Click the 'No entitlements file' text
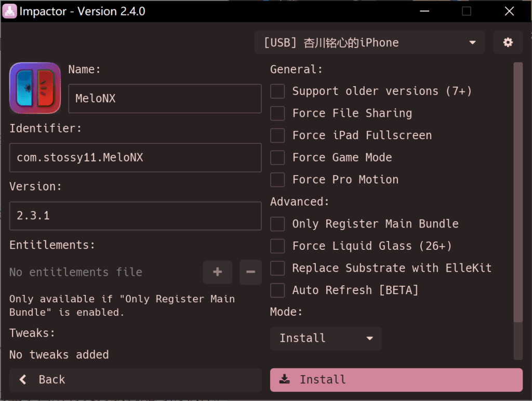This screenshot has width=532, height=401. click(76, 272)
